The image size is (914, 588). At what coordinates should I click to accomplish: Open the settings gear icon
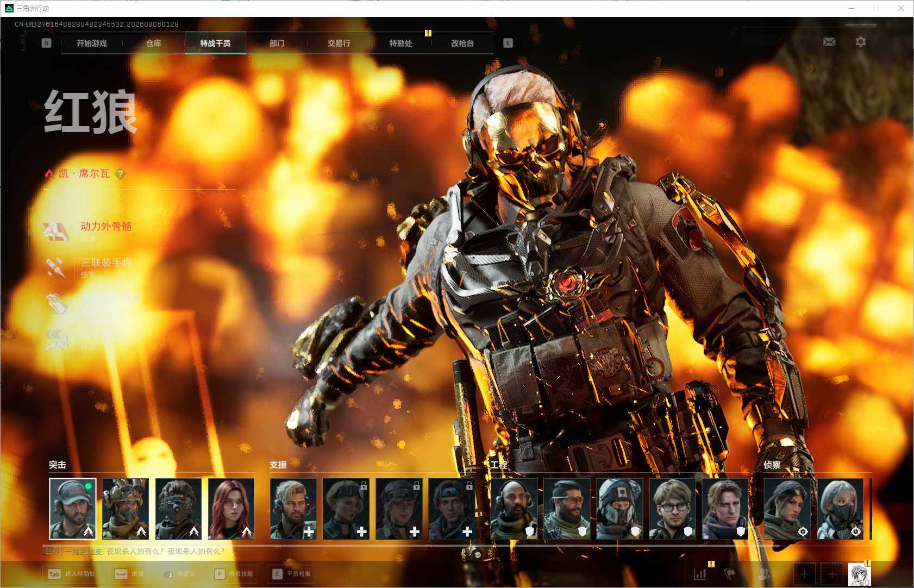click(861, 42)
